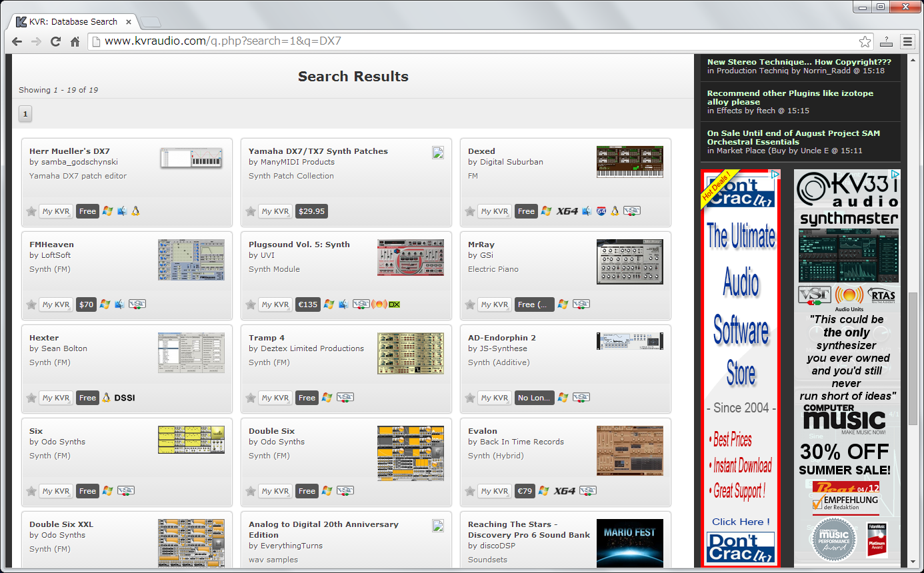The image size is (924, 573).
Task: Expand My KVR menu on Double Six
Action: tap(275, 491)
